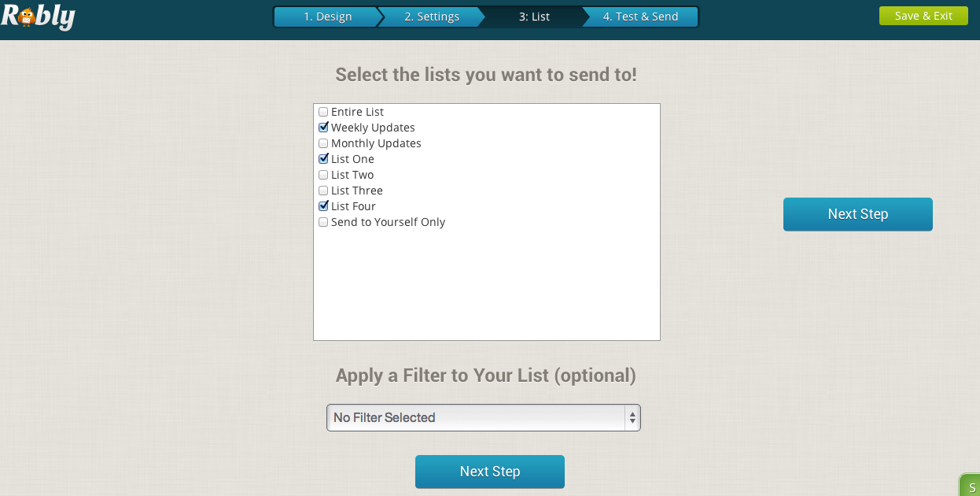Viewport: 980px width, 496px height.
Task: Deselect the List One checkbox
Action: coord(323,158)
